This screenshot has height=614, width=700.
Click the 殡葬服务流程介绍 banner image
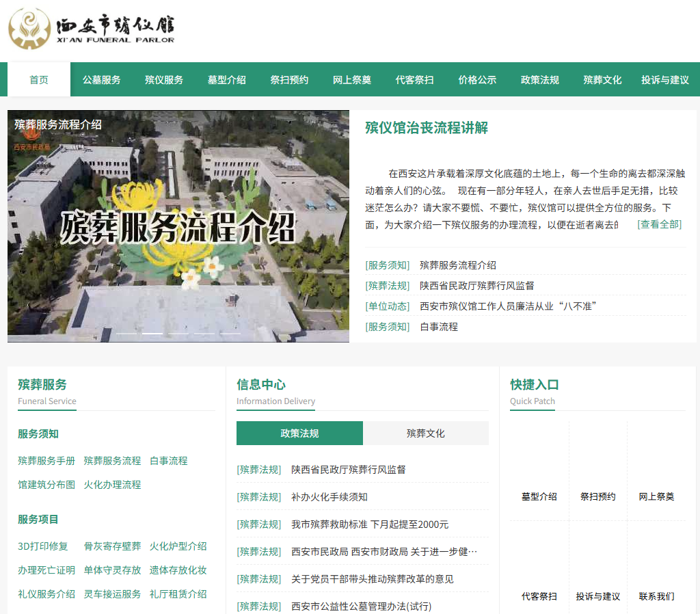point(178,226)
